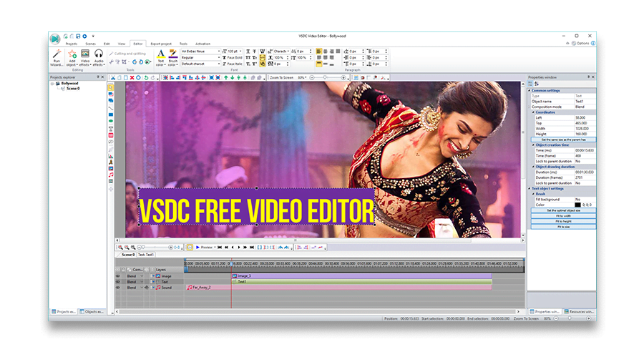Pin the Projects explorer panel
The height and width of the screenshot is (362, 644).
coord(98,77)
